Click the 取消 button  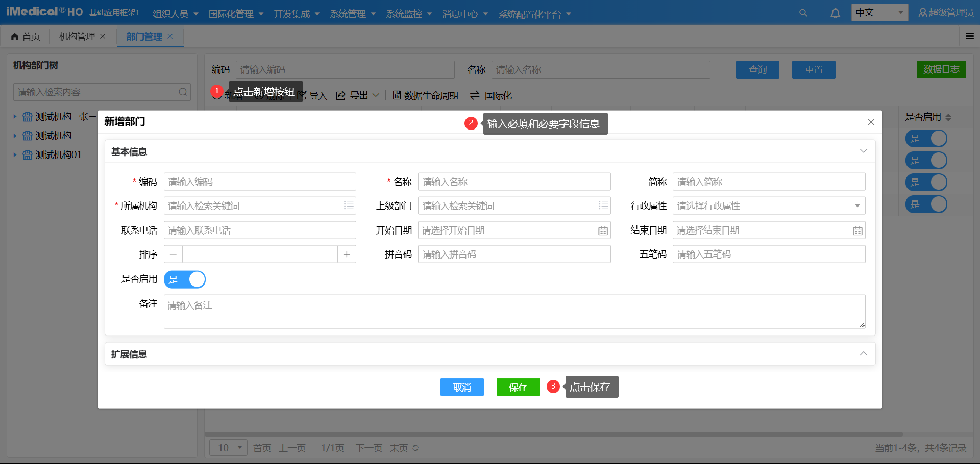[462, 387]
